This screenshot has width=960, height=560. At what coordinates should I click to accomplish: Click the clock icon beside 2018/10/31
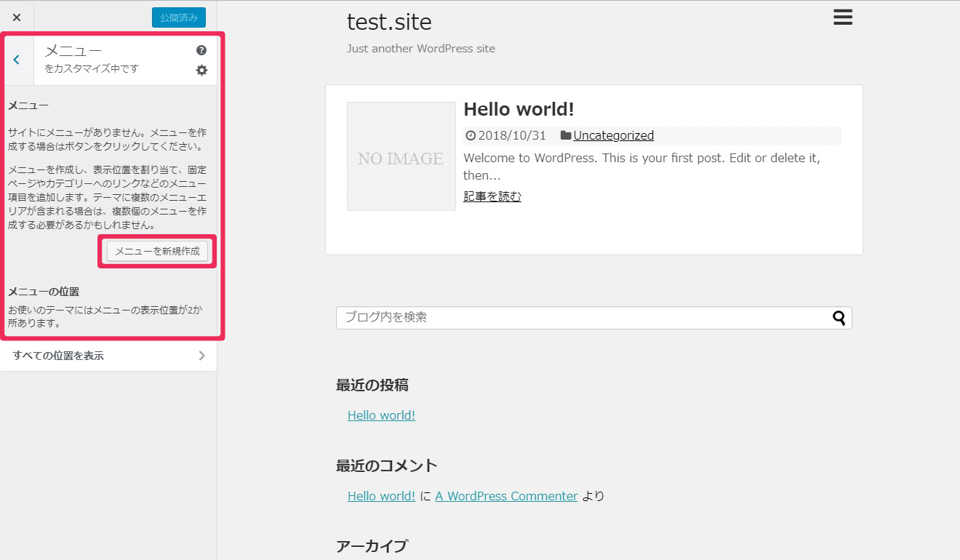pos(470,135)
